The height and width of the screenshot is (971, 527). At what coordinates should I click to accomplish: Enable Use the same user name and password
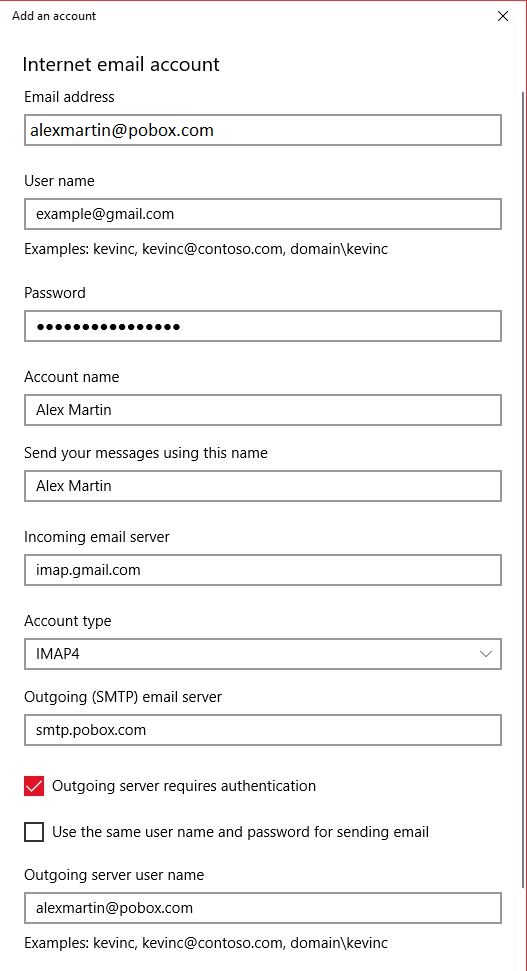pyautogui.click(x=34, y=832)
